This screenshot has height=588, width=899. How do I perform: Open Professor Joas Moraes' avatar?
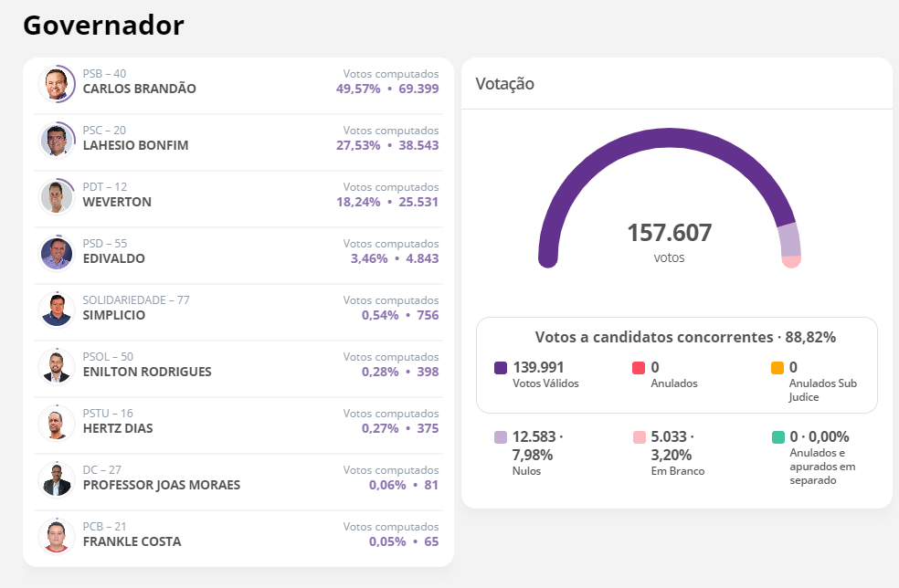tap(57, 480)
